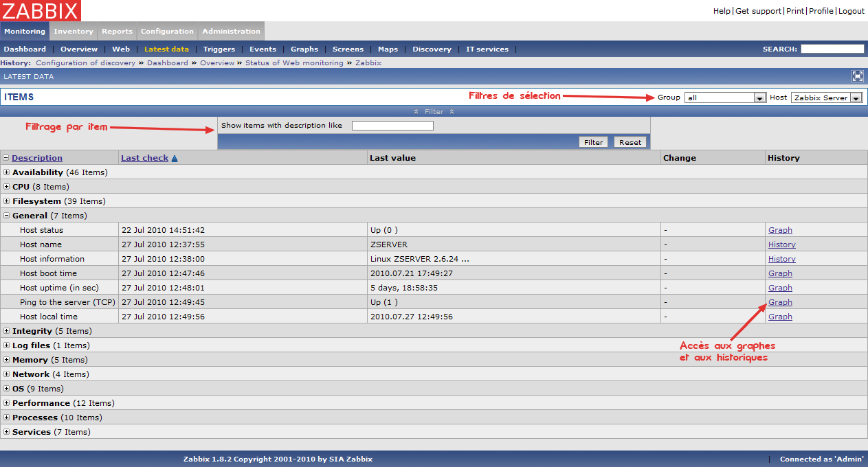Image resolution: width=868 pixels, height=467 pixels.
Task: Click the sort arrow beside Last check
Action: 175,159
